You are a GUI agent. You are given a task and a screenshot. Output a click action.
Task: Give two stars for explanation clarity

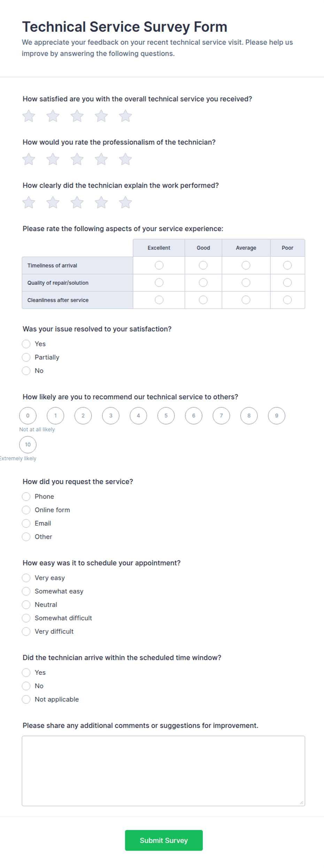pyautogui.click(x=53, y=203)
